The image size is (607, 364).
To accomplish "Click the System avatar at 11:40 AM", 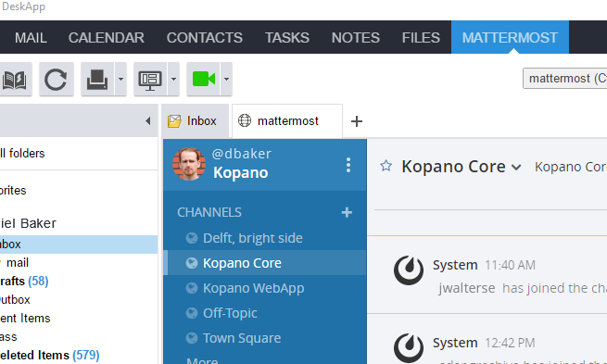I will tap(409, 270).
